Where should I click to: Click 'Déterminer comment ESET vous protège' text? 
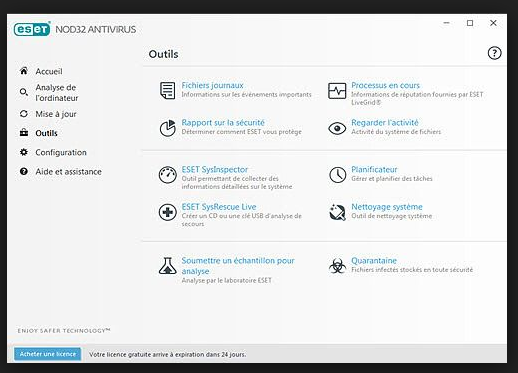pos(241,132)
